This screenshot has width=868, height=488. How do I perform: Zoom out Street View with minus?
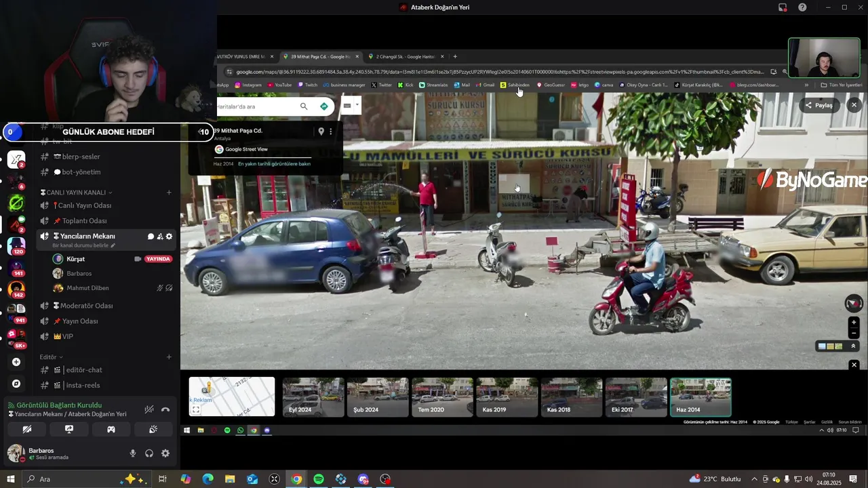tap(854, 333)
